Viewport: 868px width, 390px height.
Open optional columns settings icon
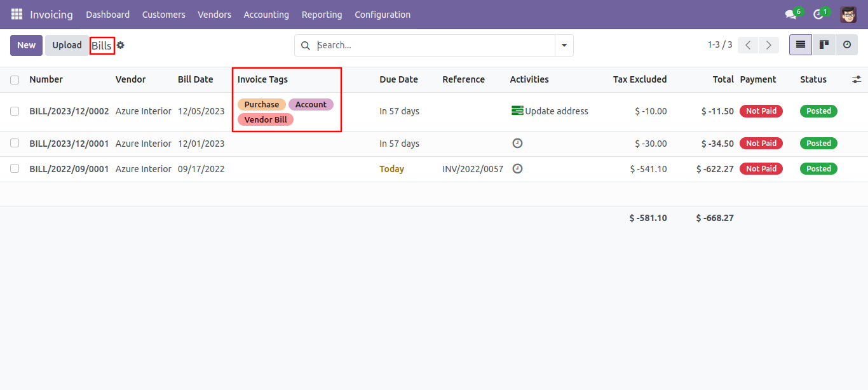[857, 79]
